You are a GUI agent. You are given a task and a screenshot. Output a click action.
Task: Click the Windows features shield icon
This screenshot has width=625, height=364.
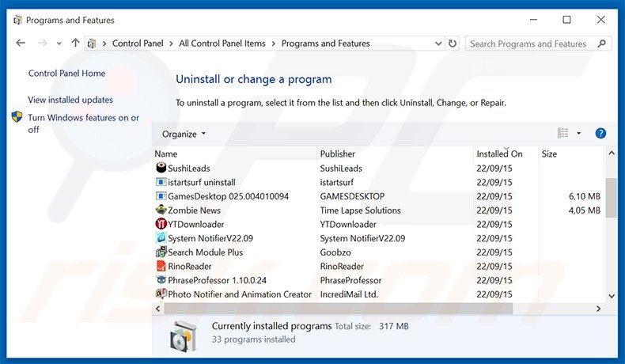click(17, 117)
